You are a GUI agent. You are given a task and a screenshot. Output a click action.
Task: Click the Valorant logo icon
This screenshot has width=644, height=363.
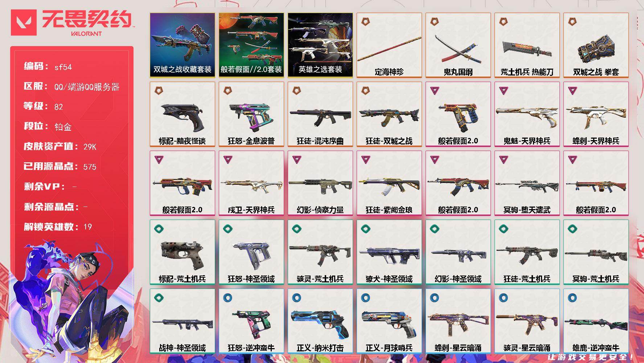[x=24, y=23]
